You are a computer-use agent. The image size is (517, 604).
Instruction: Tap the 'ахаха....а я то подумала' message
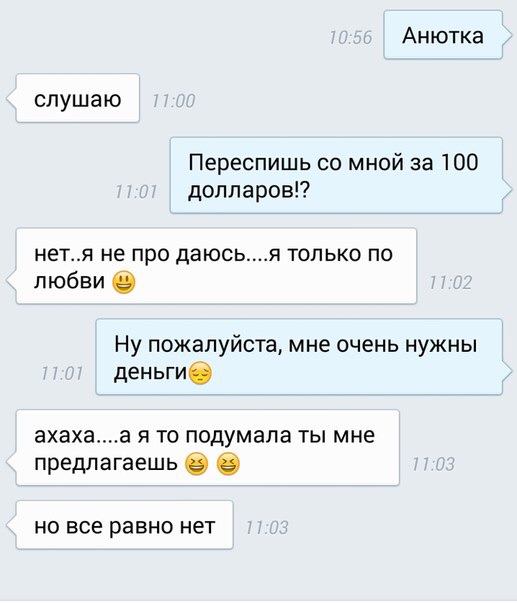204,448
